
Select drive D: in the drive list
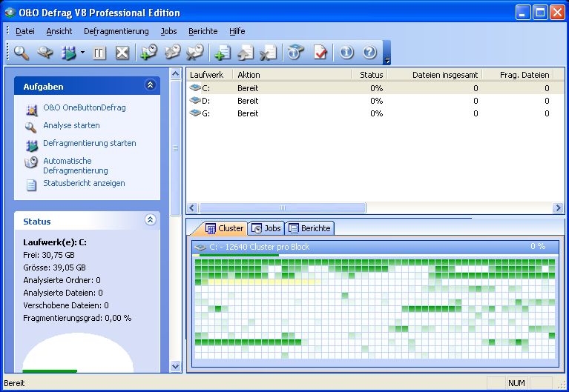pyautogui.click(x=206, y=101)
